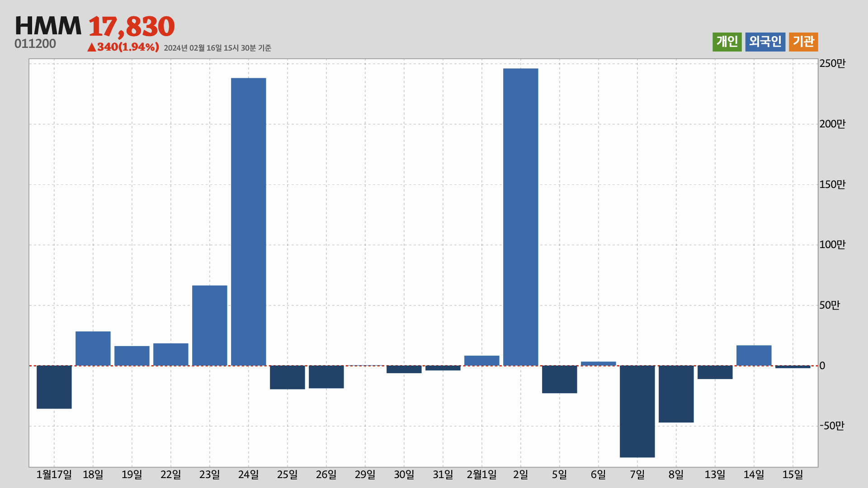Click the negative bar for 5일
This screenshot has width=868, height=488.
560,379
